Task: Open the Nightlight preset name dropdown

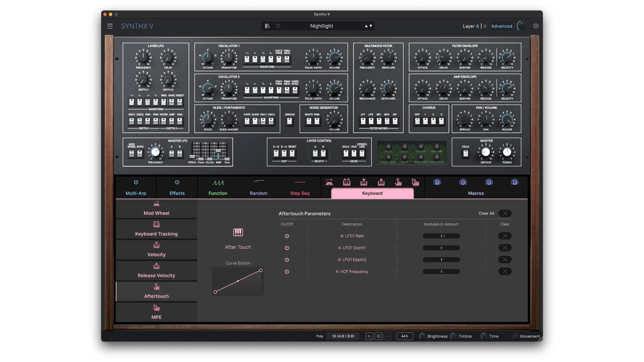Action: [x=321, y=26]
